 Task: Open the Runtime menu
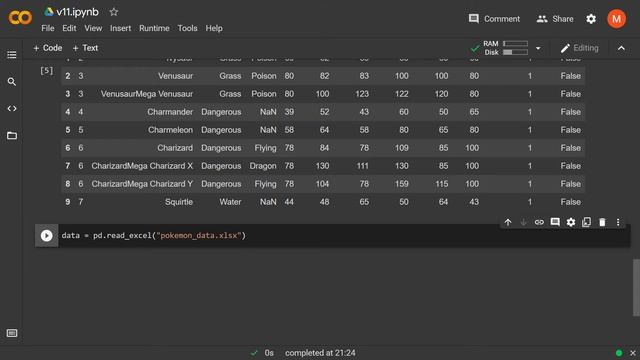pyautogui.click(x=154, y=28)
